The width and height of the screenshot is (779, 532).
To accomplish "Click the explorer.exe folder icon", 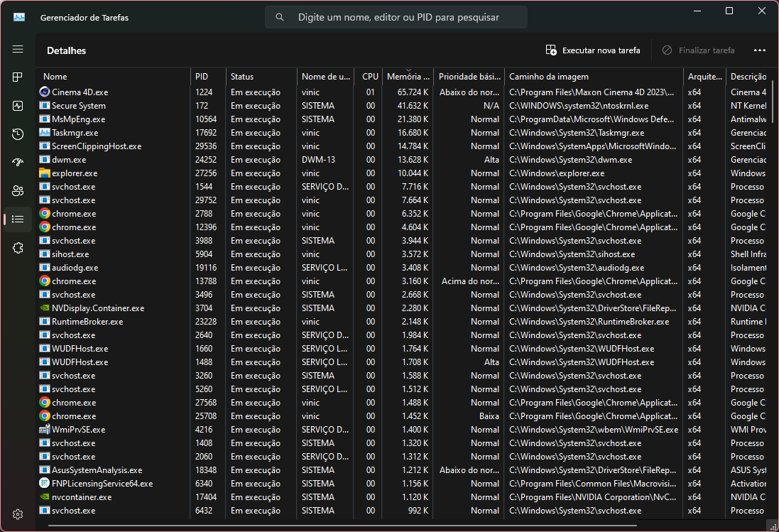I will pos(45,173).
